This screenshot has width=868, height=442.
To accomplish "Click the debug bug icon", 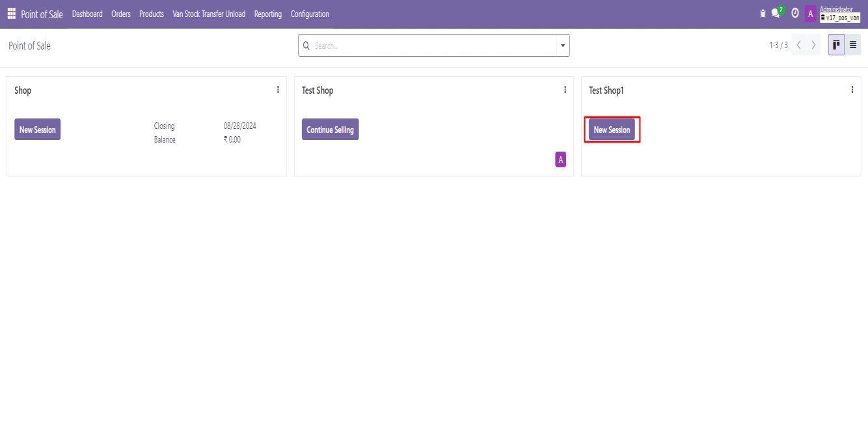I will [763, 14].
